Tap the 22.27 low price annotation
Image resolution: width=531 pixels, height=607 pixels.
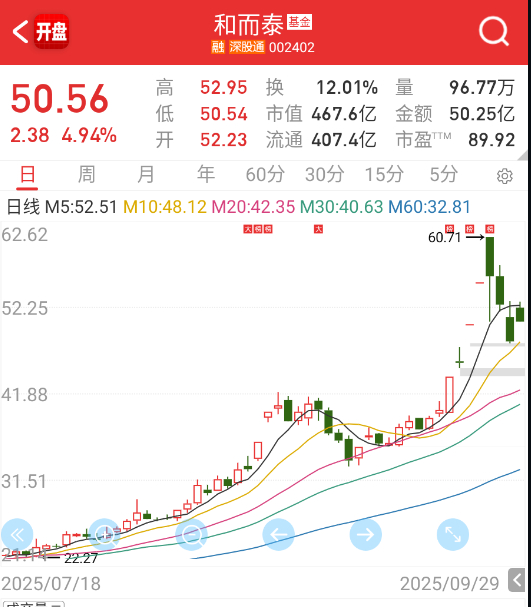pyautogui.click(x=81, y=558)
